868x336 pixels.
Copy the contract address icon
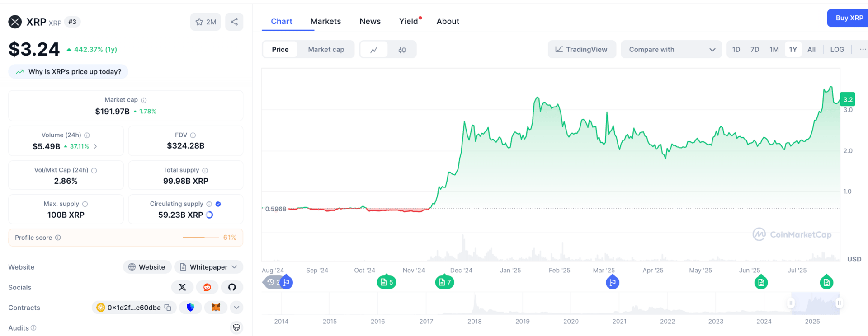(x=168, y=308)
